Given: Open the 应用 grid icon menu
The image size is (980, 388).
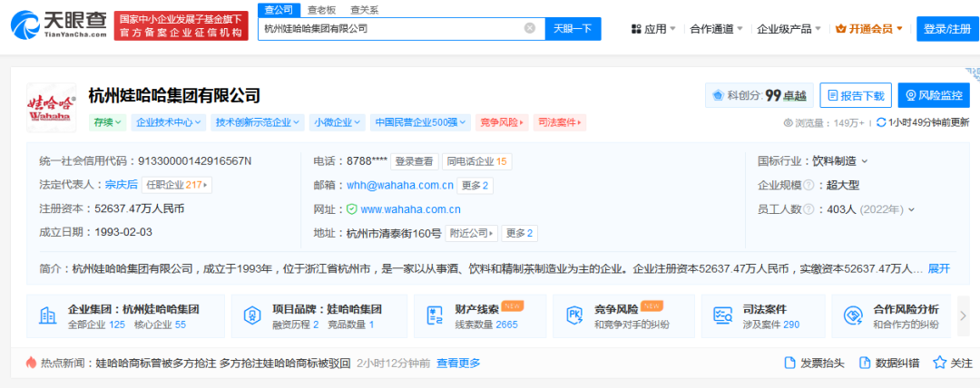Looking at the screenshot, I should 636,29.
